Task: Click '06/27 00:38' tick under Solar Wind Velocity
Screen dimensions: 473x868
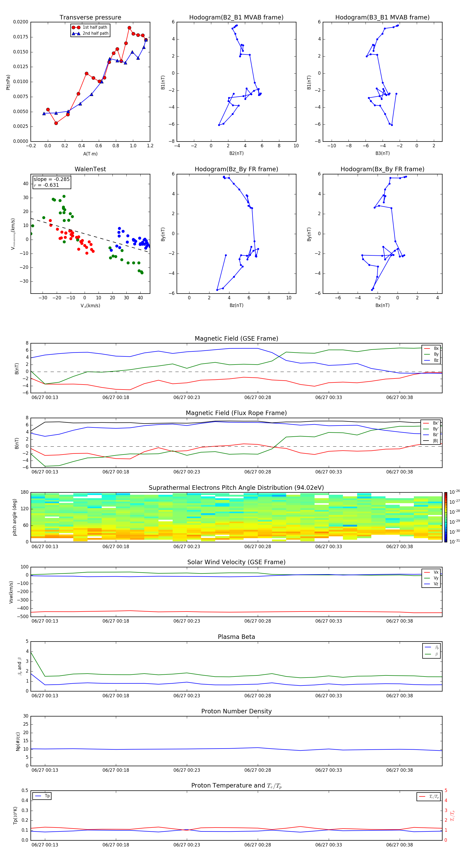Action: pyautogui.click(x=400, y=621)
